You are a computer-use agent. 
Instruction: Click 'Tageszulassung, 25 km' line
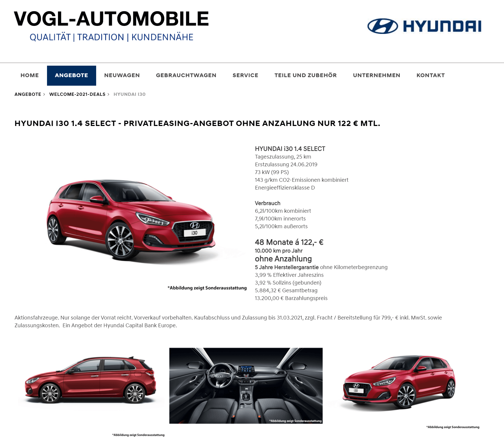pos(283,157)
